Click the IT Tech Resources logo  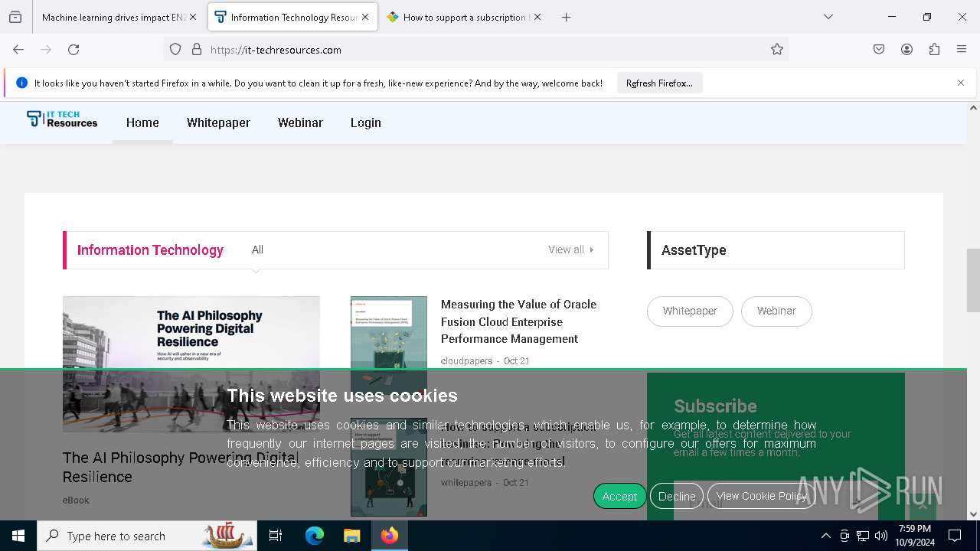tap(62, 119)
